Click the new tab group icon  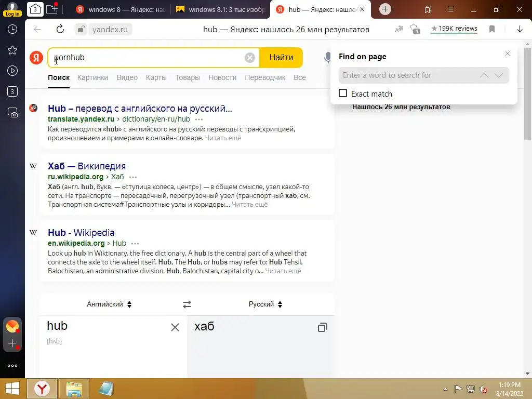(x=52, y=8)
